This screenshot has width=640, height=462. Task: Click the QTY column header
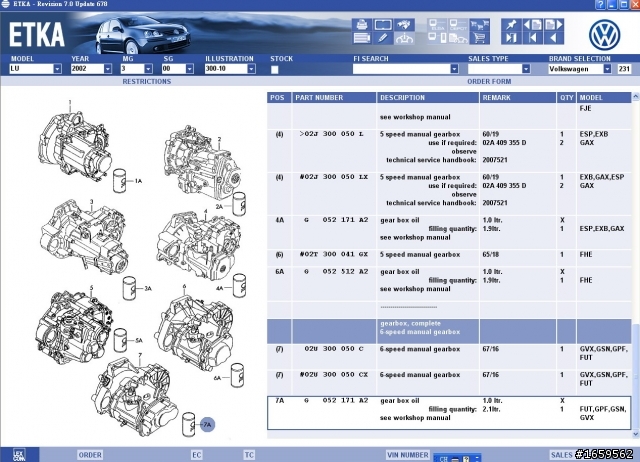[x=566, y=98]
